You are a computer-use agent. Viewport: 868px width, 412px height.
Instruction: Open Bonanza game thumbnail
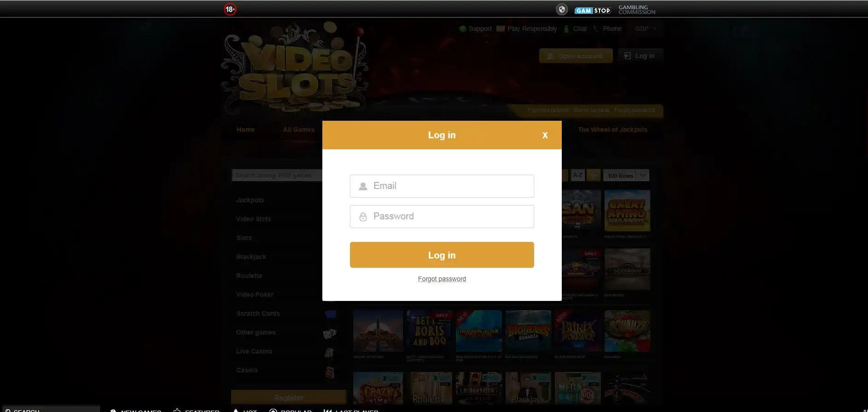pyautogui.click(x=627, y=331)
